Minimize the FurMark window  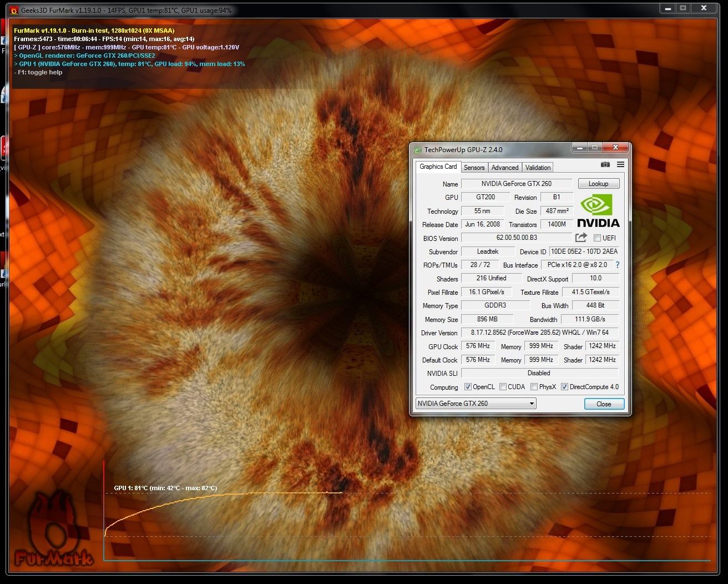pos(668,8)
